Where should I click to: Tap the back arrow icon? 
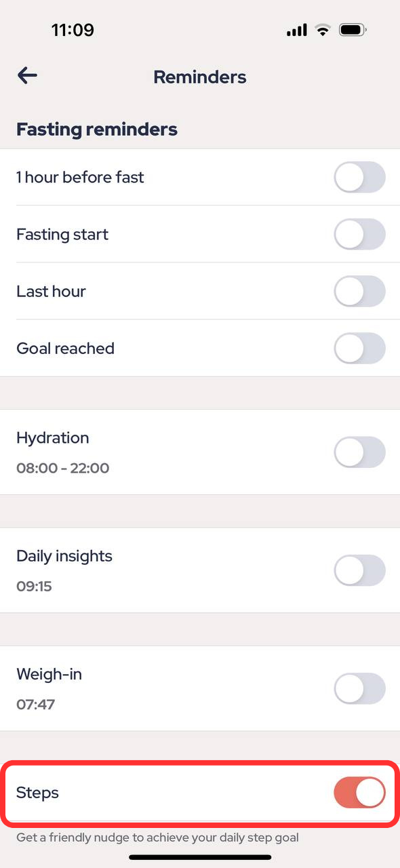27,75
